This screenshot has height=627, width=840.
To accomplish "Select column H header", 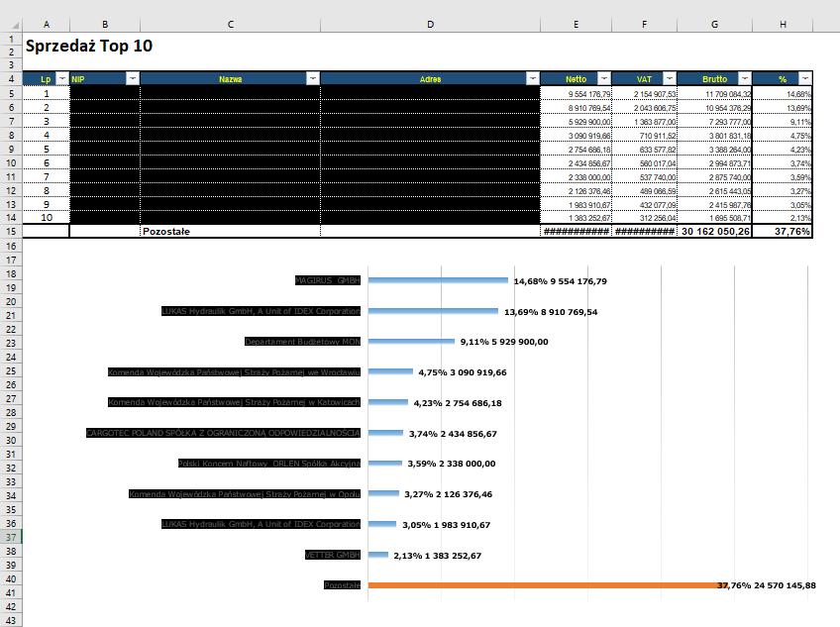I will pyautogui.click(x=783, y=24).
